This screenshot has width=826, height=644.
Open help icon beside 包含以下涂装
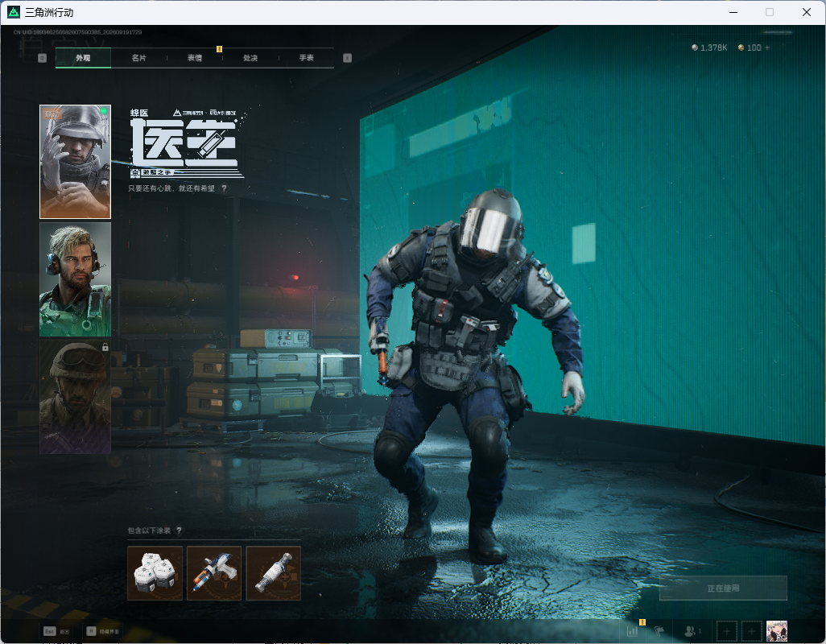tap(179, 530)
